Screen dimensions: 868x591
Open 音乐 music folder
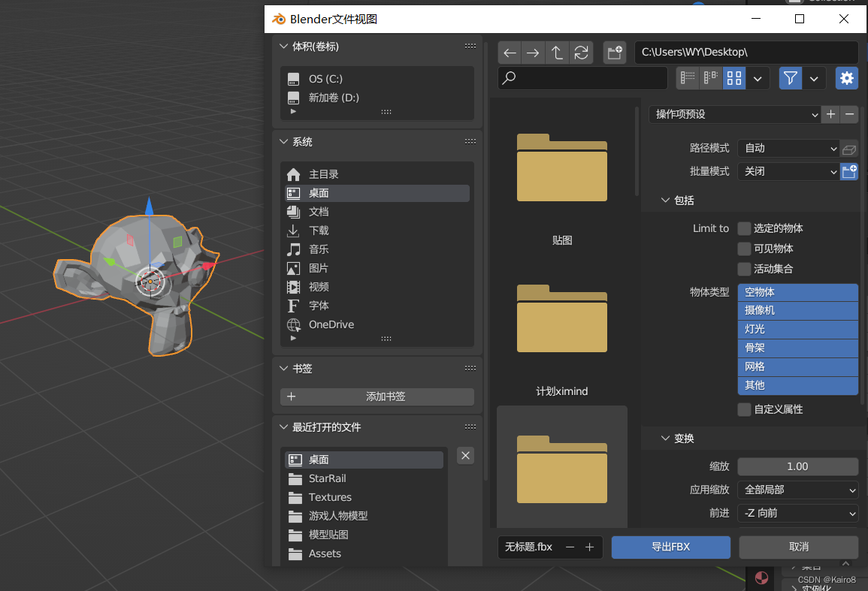click(x=377, y=249)
